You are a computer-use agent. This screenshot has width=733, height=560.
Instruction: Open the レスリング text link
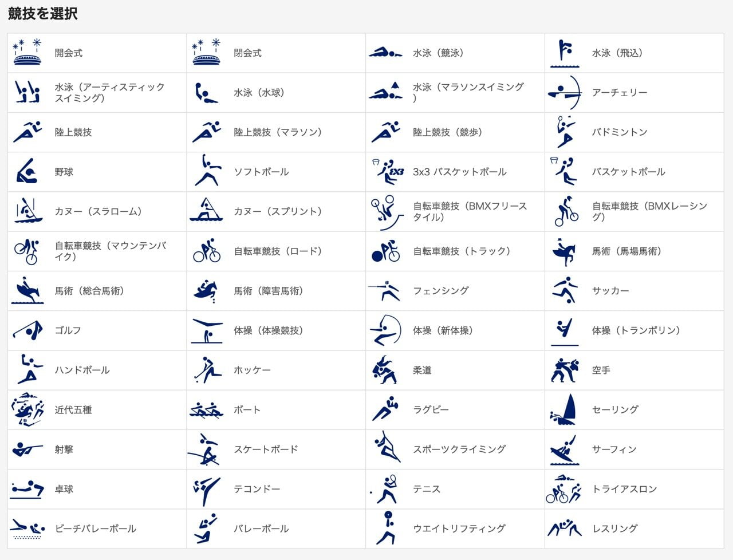pos(615,529)
